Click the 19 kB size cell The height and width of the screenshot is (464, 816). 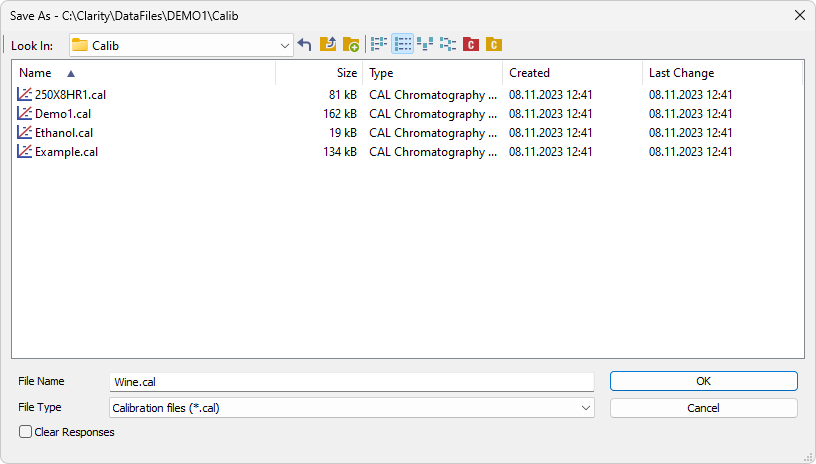(343, 133)
